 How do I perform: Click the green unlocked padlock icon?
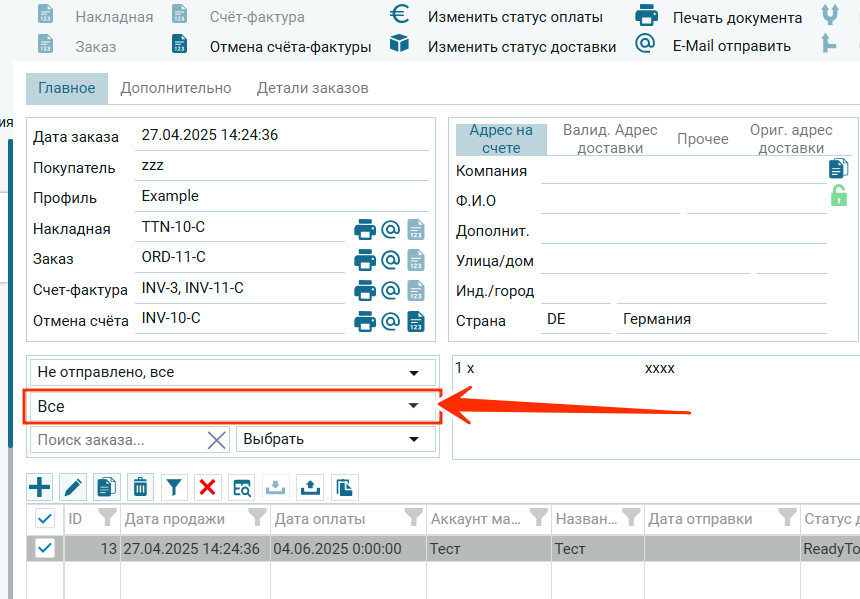pos(838,196)
